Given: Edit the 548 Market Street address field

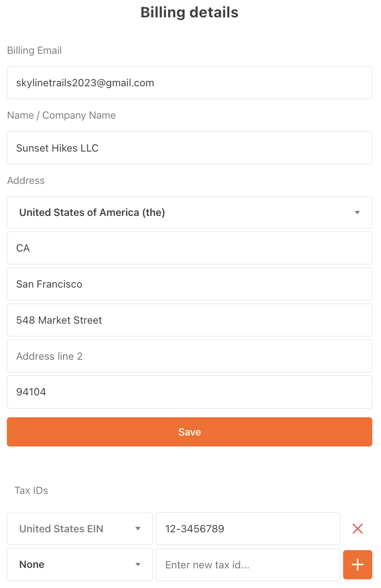Looking at the screenshot, I should pos(190,320).
